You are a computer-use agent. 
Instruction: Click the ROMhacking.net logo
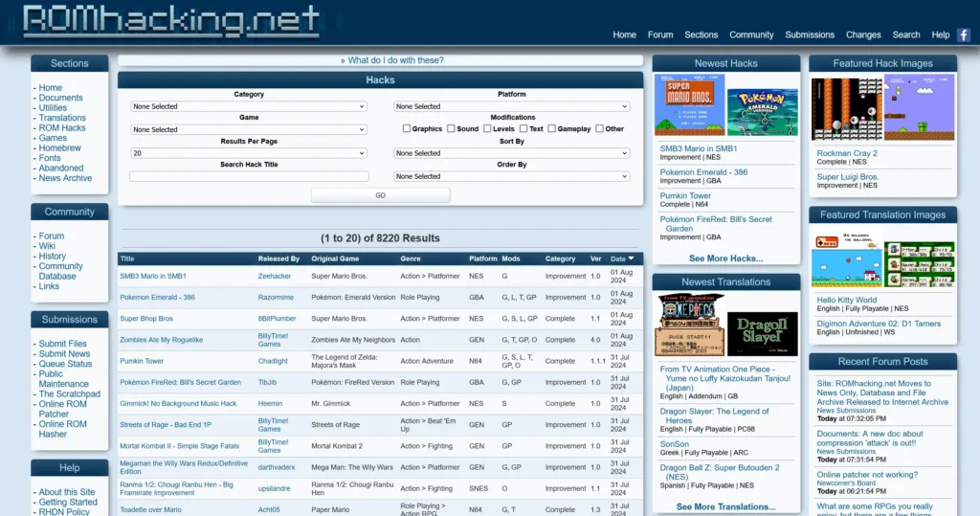171,21
